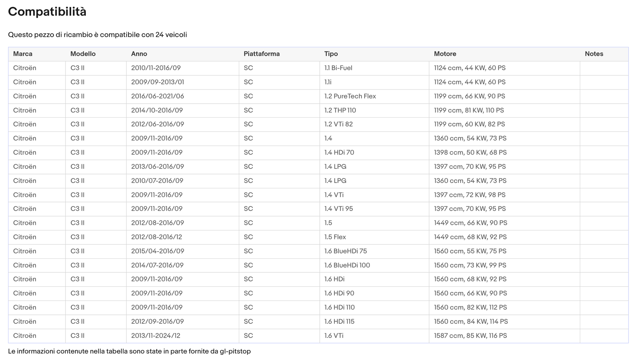Click engine 1199 ccm, 81 KW, 110 PS
The width and height of the screenshot is (635, 364).
(x=469, y=110)
